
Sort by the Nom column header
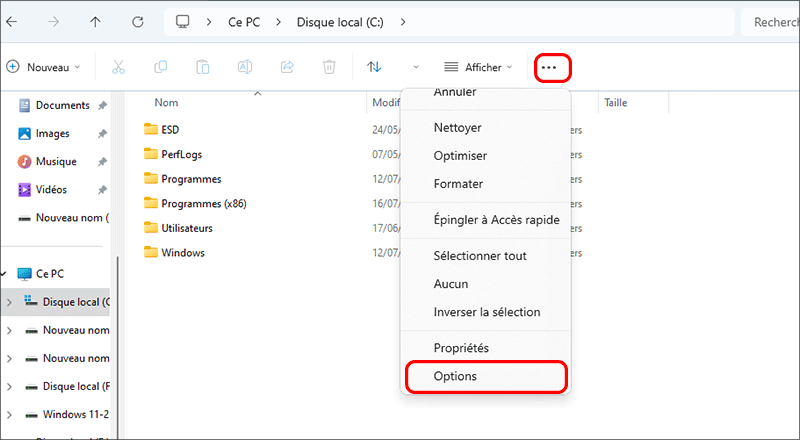pyautogui.click(x=166, y=103)
